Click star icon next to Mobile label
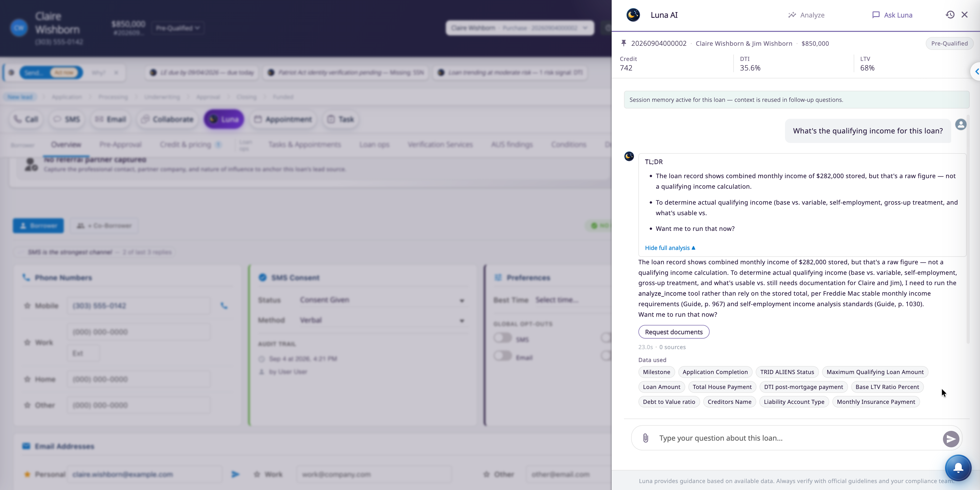The width and height of the screenshot is (980, 490). 27,306
